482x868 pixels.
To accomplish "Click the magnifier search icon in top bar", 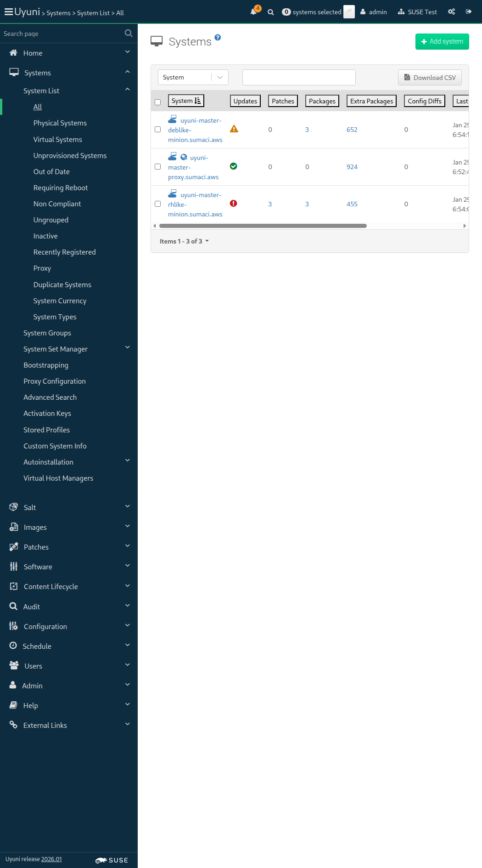I will pyautogui.click(x=271, y=12).
